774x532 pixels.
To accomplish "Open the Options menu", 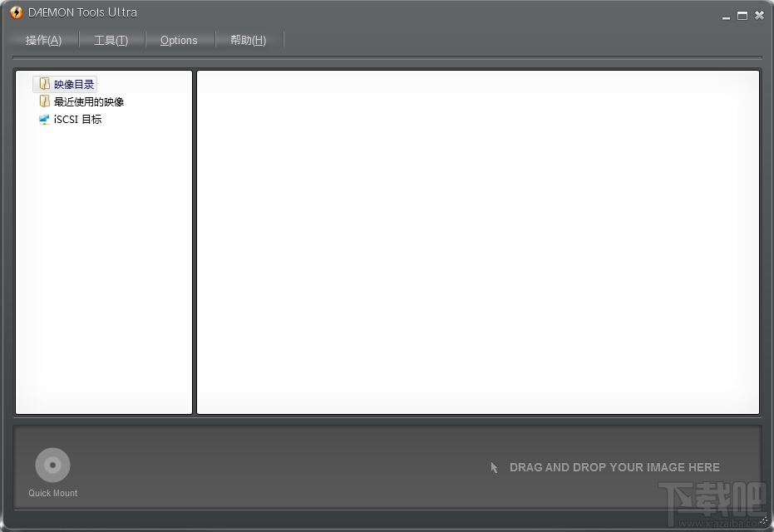I will pos(179,40).
